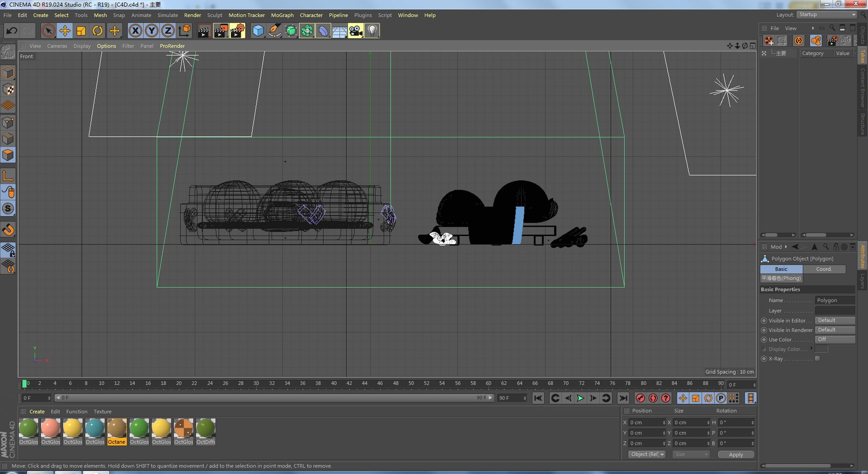868x474 pixels.
Task: Click Record Active Objects button
Action: pyautogui.click(x=640, y=398)
